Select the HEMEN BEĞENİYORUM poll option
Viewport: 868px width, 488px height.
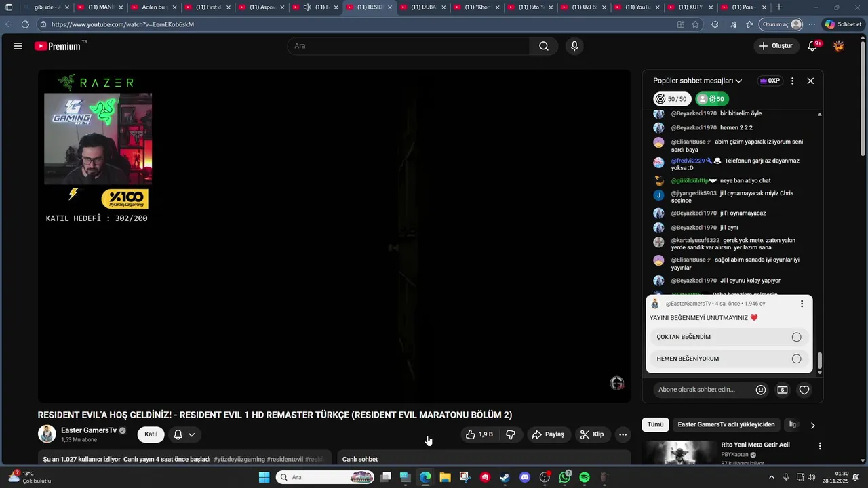[x=730, y=359]
